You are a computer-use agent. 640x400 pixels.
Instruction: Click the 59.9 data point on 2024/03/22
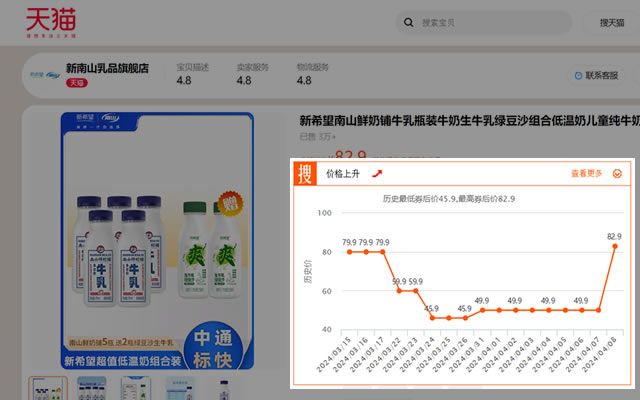pyautogui.click(x=399, y=291)
